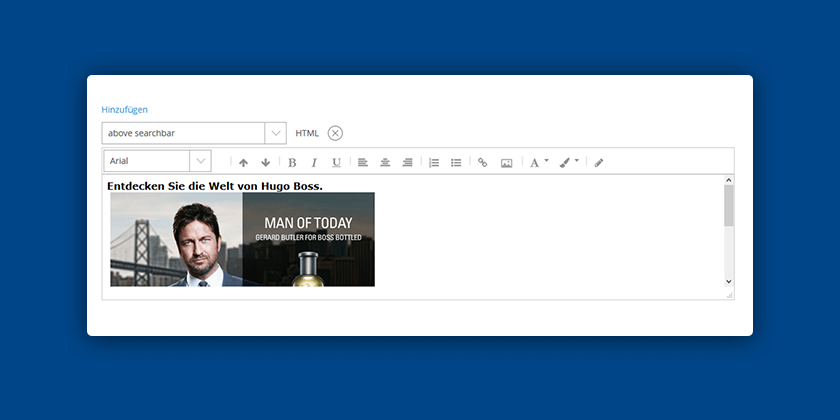Click the vertical scrollbar thumb
The height and width of the screenshot is (420, 840).
pyautogui.click(x=729, y=206)
